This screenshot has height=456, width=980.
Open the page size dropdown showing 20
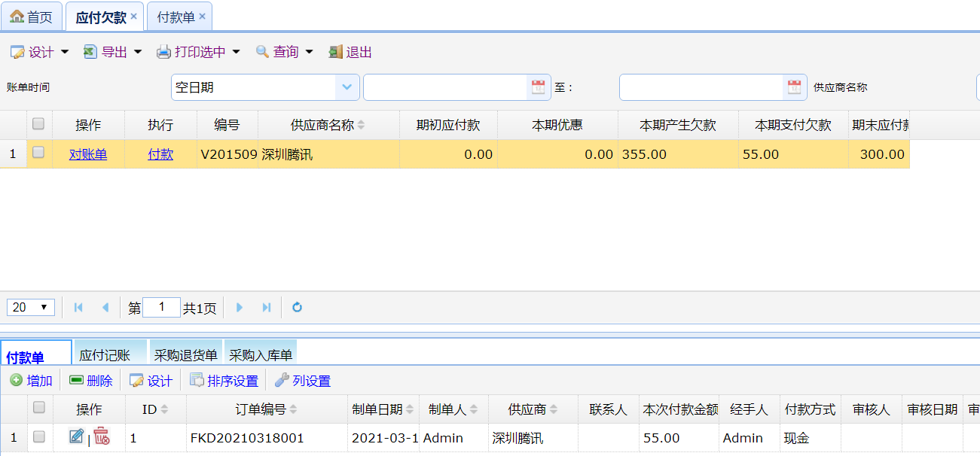click(30, 307)
